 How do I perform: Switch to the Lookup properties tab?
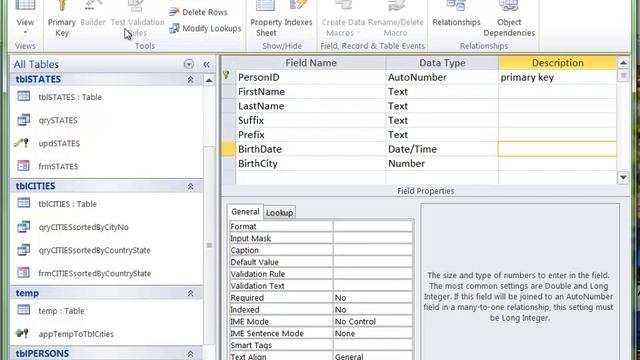click(x=280, y=213)
